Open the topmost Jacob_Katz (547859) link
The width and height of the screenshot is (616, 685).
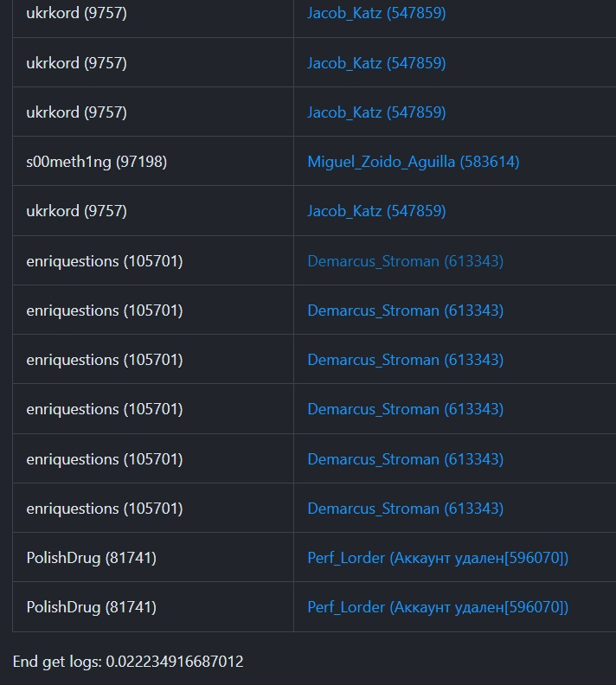[x=376, y=14]
